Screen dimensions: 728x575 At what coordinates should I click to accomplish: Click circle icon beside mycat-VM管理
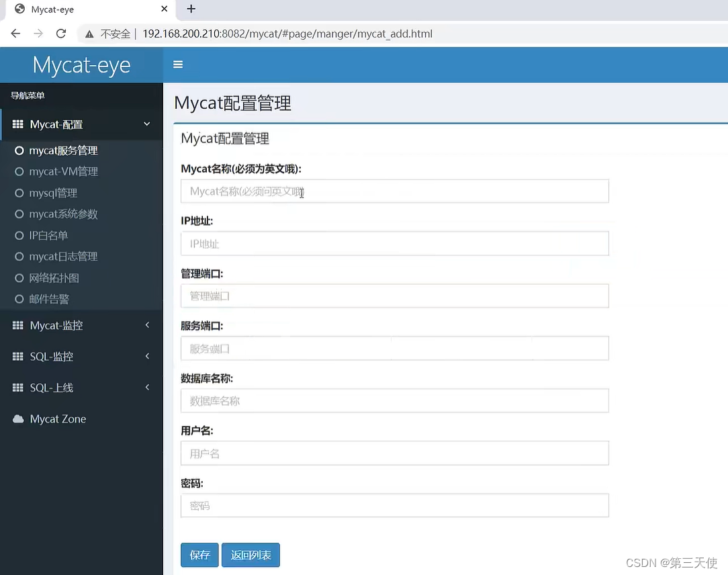point(19,171)
